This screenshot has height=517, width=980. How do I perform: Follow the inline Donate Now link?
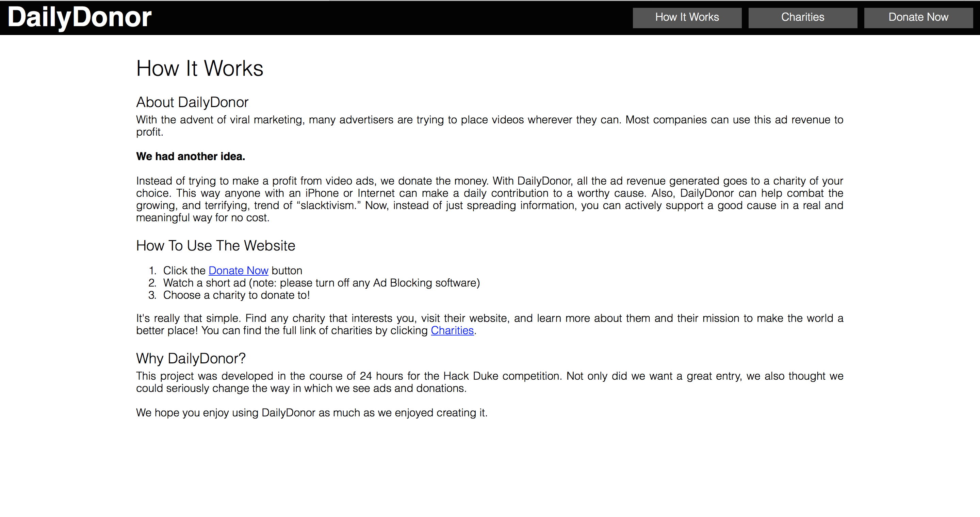(x=238, y=271)
